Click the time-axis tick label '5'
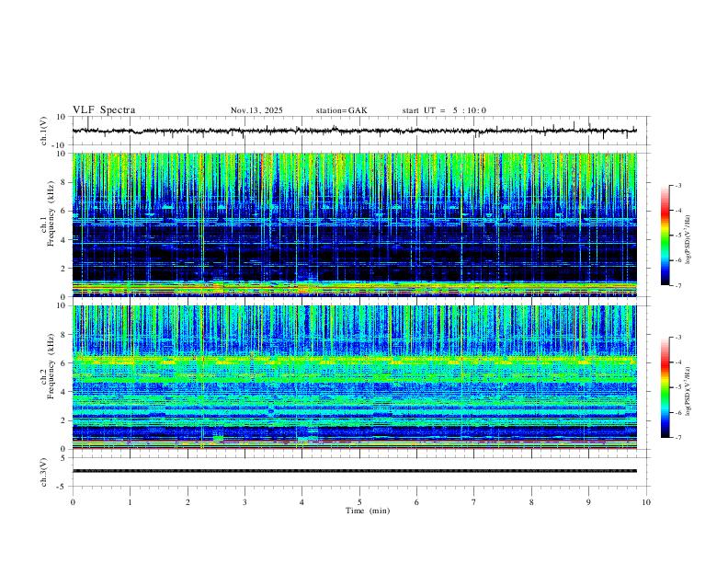The width and height of the screenshot is (728, 563). 359,502
